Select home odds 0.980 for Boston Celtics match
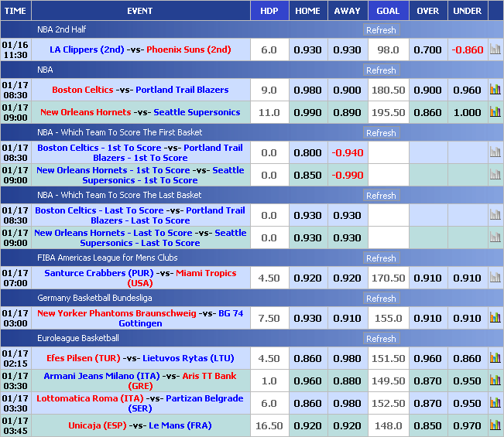 click(x=307, y=90)
